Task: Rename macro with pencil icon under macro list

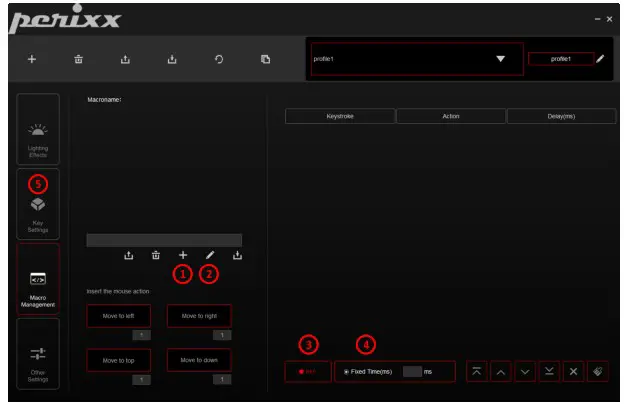Action: click(210, 255)
